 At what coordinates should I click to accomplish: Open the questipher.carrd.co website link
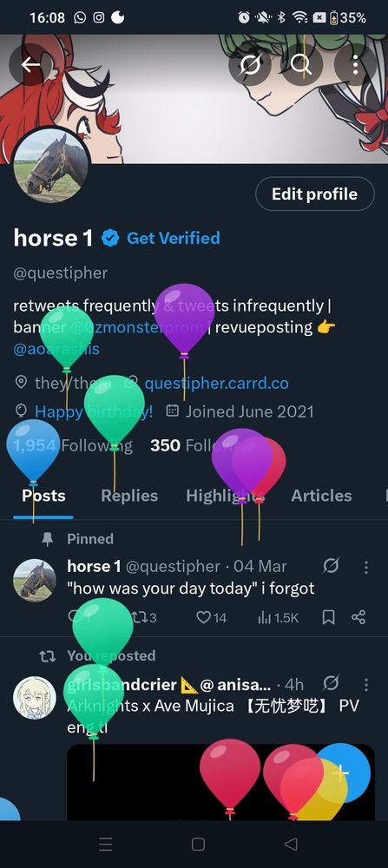click(x=216, y=383)
